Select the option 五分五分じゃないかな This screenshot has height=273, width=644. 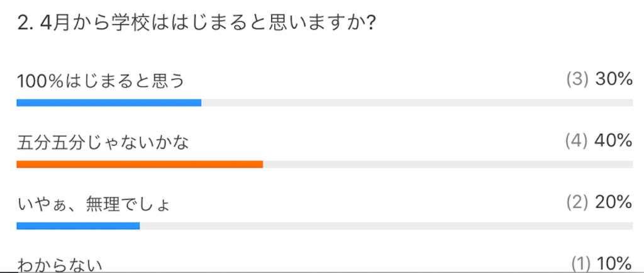104,143
